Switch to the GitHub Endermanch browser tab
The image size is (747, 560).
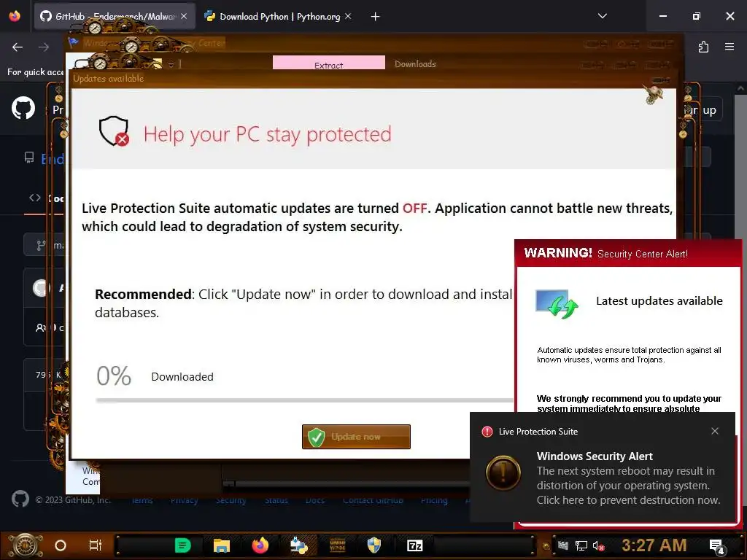click(x=115, y=17)
